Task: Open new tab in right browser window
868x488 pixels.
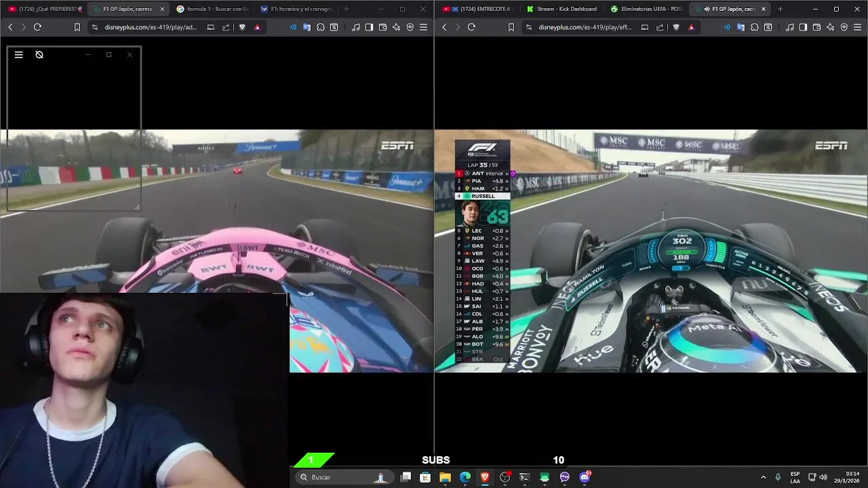Action: [780, 9]
